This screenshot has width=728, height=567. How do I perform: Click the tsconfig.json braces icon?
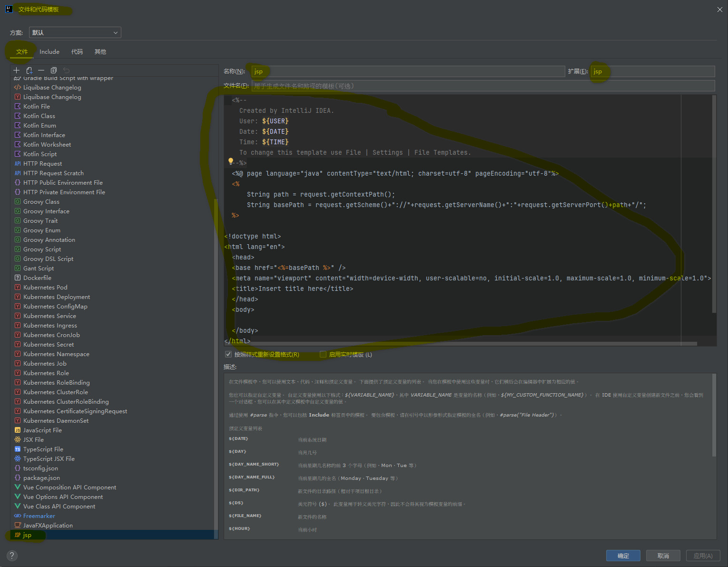point(18,468)
